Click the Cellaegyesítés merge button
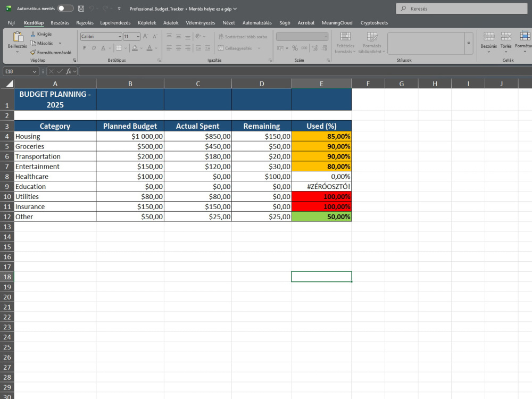The width and height of the screenshot is (532, 399). [x=235, y=48]
